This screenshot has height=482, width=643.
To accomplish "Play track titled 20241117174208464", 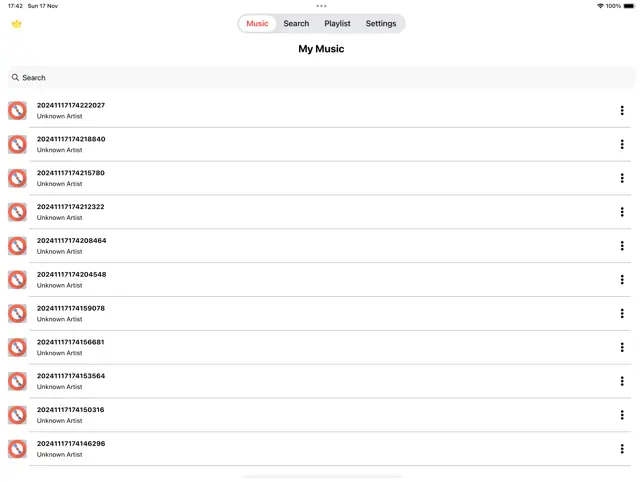I will click(x=71, y=241).
